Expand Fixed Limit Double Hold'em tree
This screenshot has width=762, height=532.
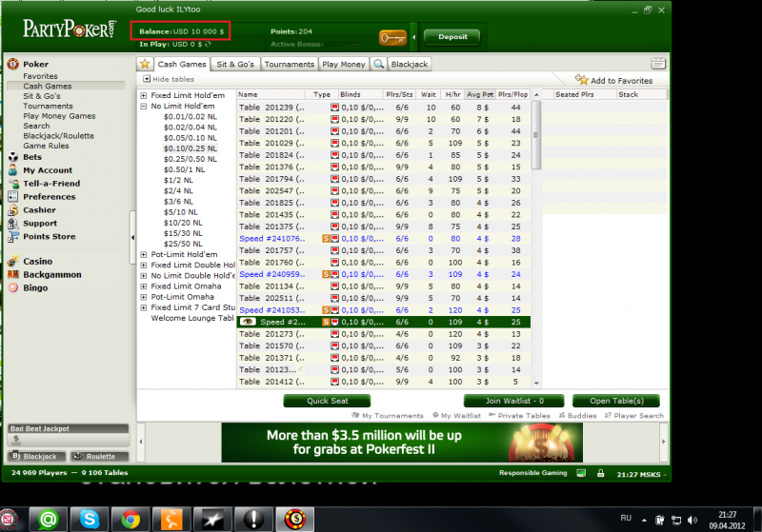point(144,266)
